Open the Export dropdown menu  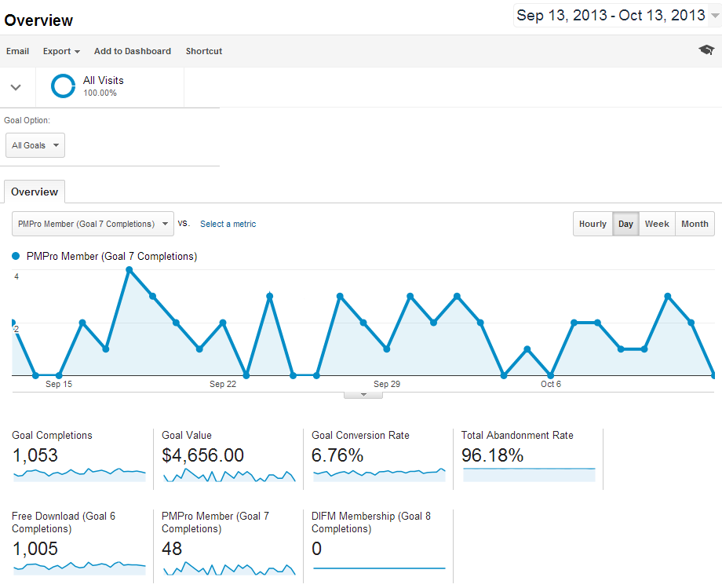pos(61,51)
